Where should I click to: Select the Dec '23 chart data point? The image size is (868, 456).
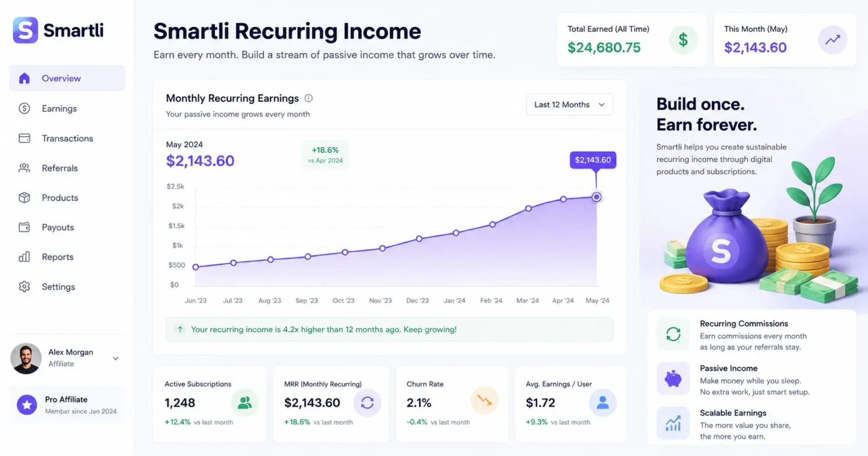point(419,238)
